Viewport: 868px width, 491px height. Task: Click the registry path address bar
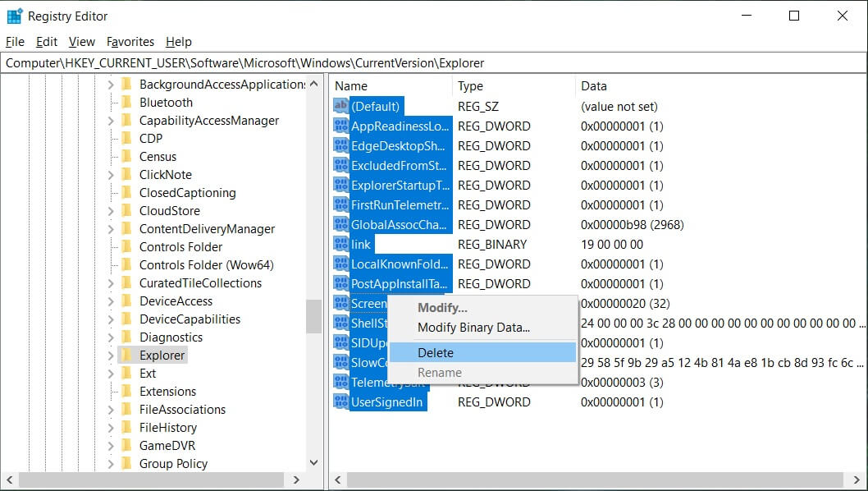coord(246,62)
